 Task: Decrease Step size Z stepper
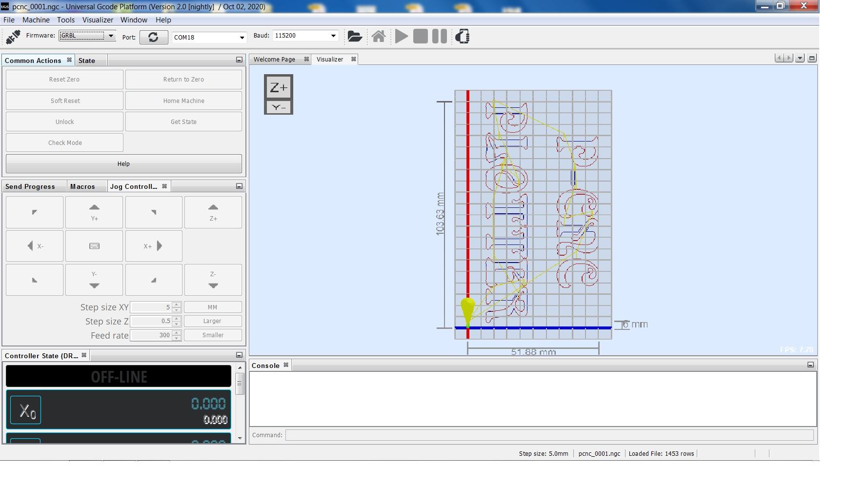point(177,324)
